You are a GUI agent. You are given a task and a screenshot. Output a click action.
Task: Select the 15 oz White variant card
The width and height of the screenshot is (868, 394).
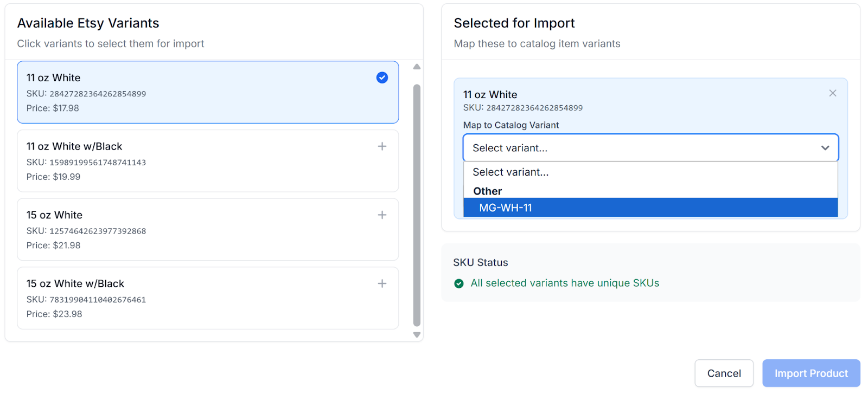[x=207, y=229]
